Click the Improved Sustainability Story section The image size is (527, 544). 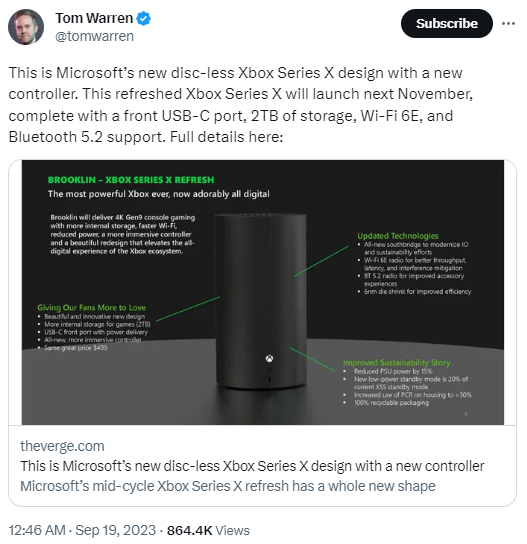click(x=407, y=382)
